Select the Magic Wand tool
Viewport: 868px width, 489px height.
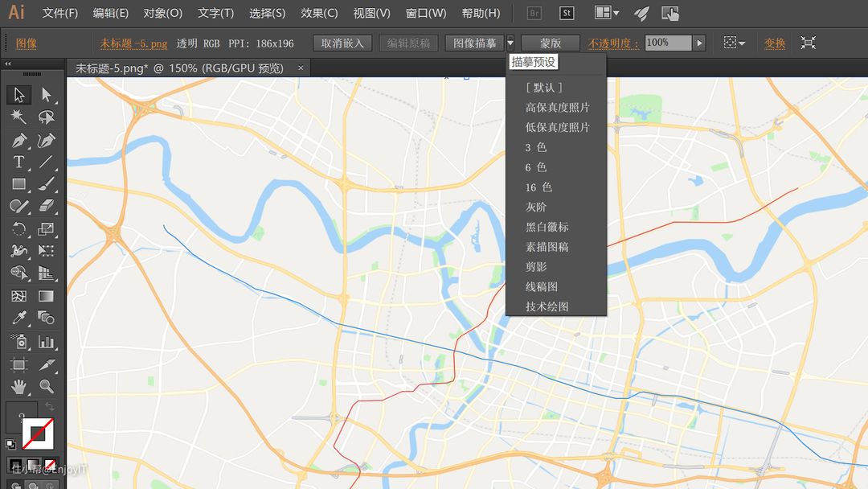click(x=18, y=117)
